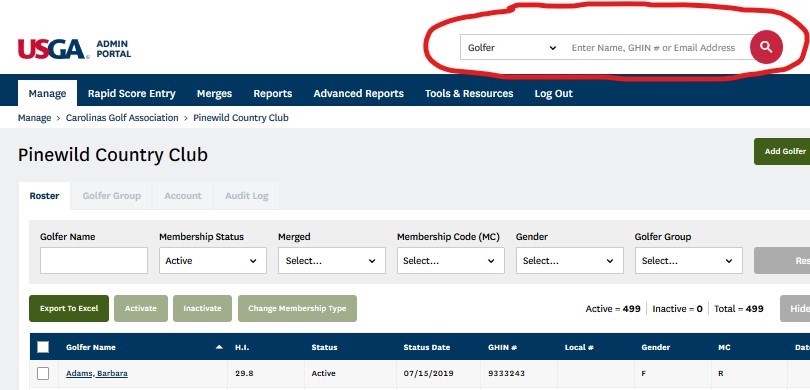Click Pinewild Country Club breadcrumb link

[241, 118]
